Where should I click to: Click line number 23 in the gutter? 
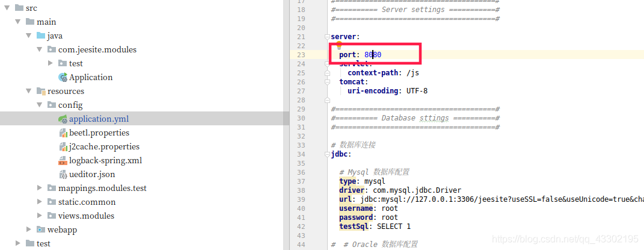[x=301, y=55]
